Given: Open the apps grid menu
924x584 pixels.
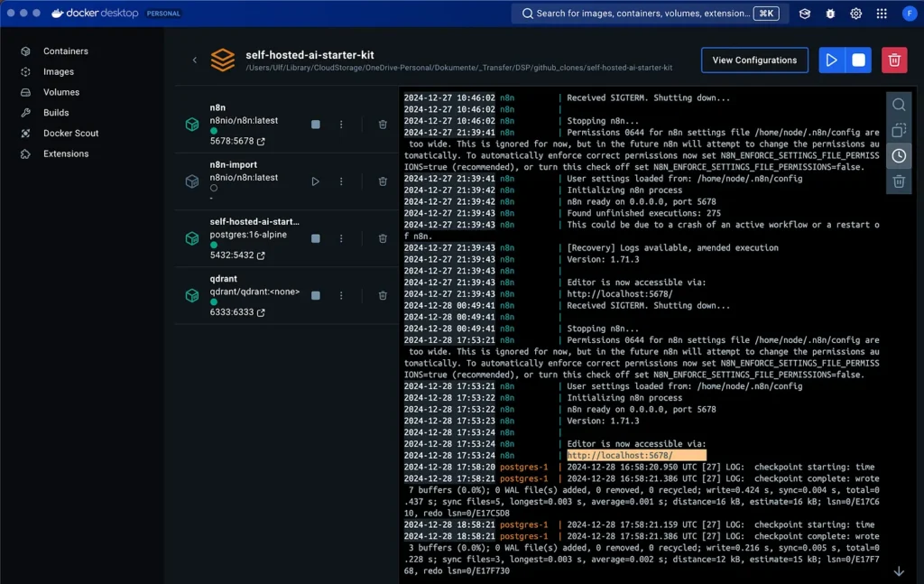Looking at the screenshot, I should (882, 14).
